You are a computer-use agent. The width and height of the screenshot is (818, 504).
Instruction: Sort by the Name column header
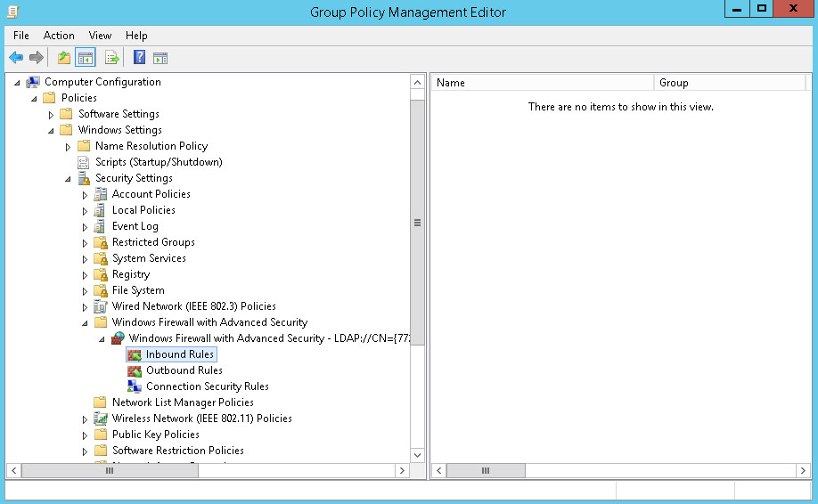click(x=542, y=83)
